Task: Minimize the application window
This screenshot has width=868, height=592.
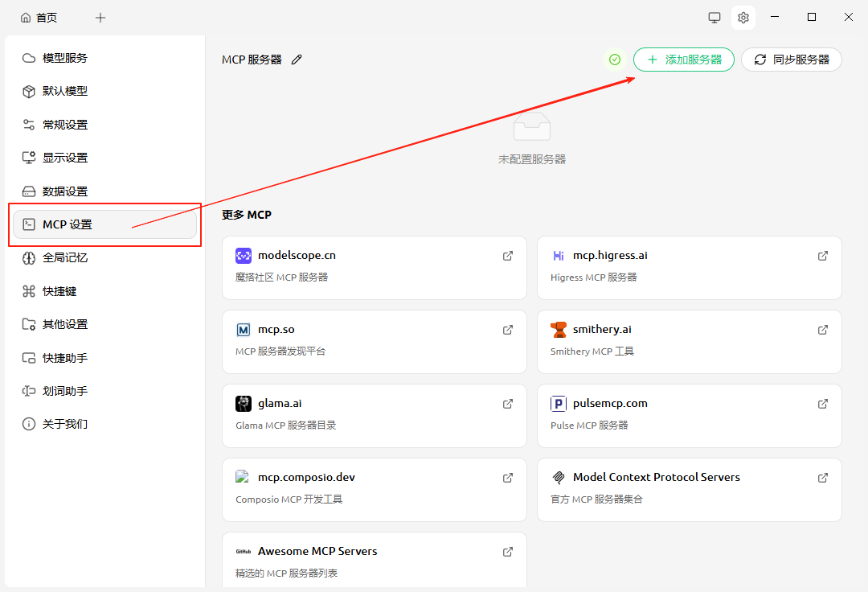Action: (775, 17)
